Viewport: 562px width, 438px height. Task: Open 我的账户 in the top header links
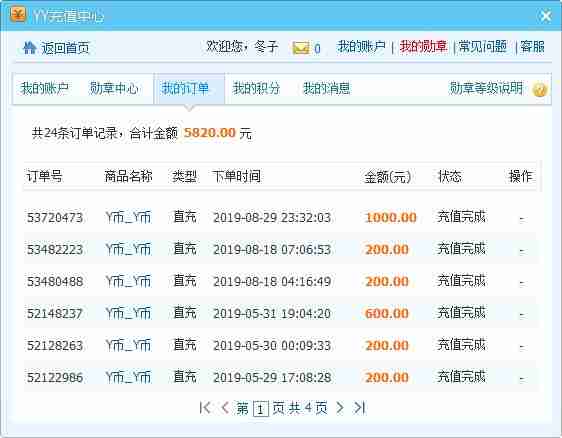[x=361, y=47]
